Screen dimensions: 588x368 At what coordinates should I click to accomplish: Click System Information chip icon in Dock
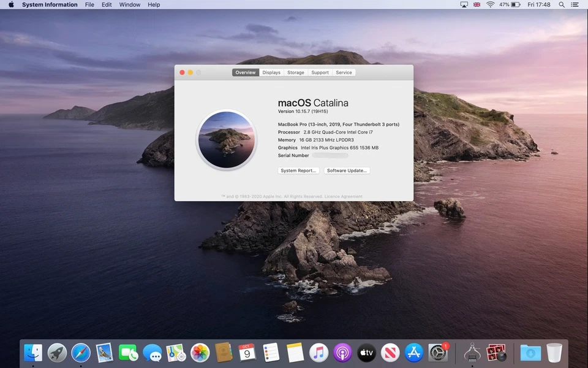472,353
